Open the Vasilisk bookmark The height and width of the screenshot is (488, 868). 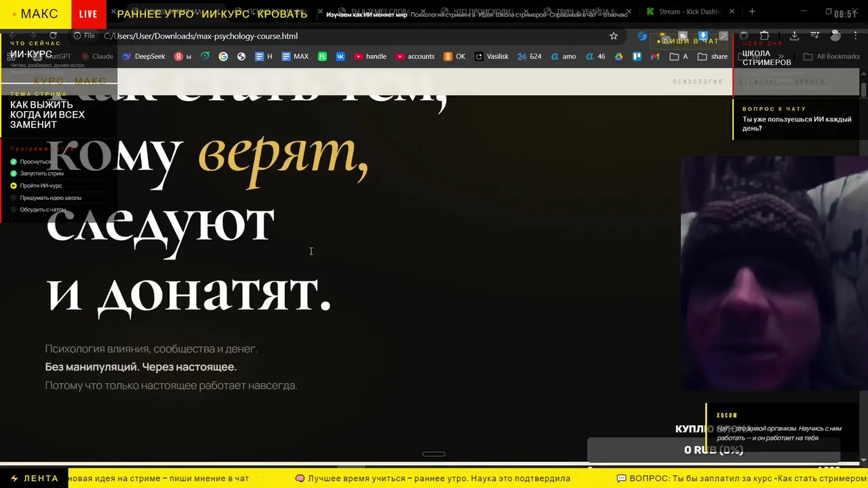(492, 56)
